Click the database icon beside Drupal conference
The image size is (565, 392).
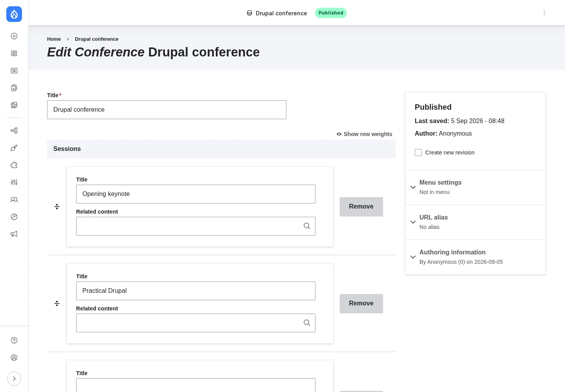250,13
